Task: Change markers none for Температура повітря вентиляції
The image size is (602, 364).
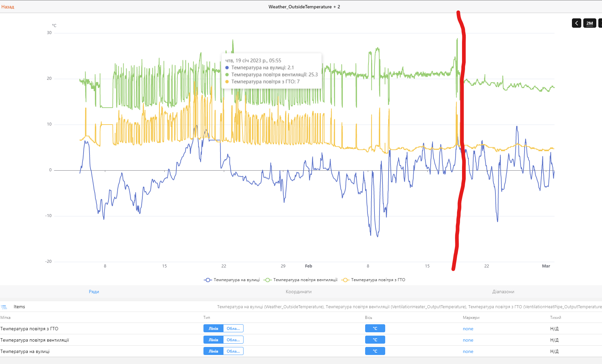Action: 468,340
